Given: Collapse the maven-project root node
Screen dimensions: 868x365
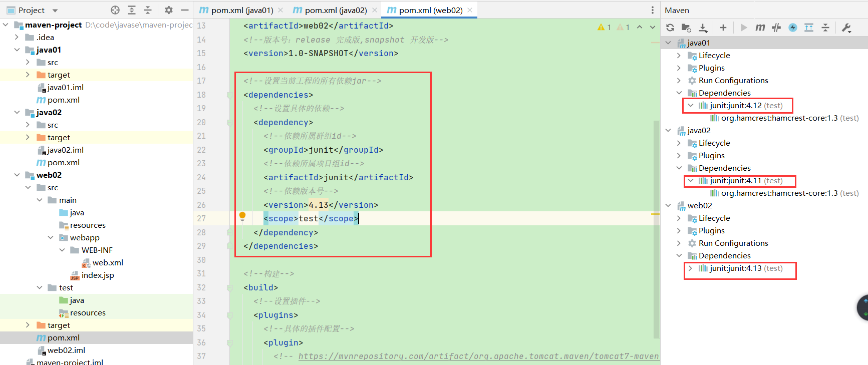Looking at the screenshot, I should (6, 25).
